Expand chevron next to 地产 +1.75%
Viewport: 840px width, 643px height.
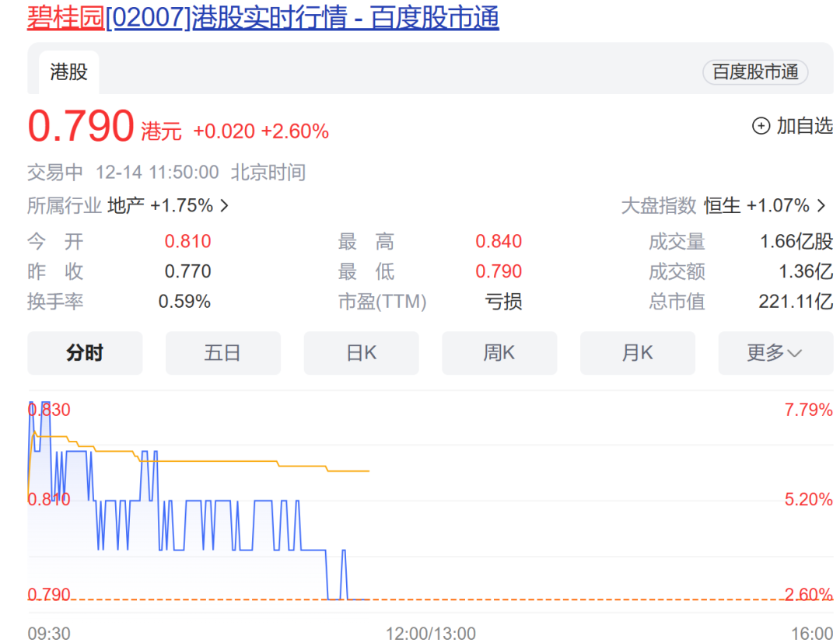[x=225, y=205]
